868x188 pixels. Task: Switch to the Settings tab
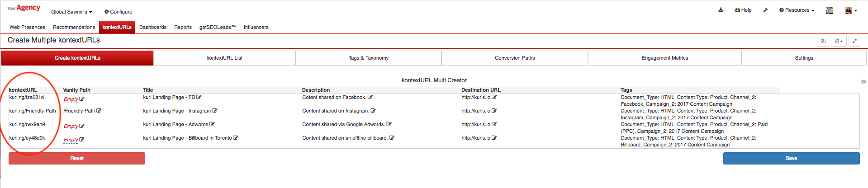tap(804, 58)
